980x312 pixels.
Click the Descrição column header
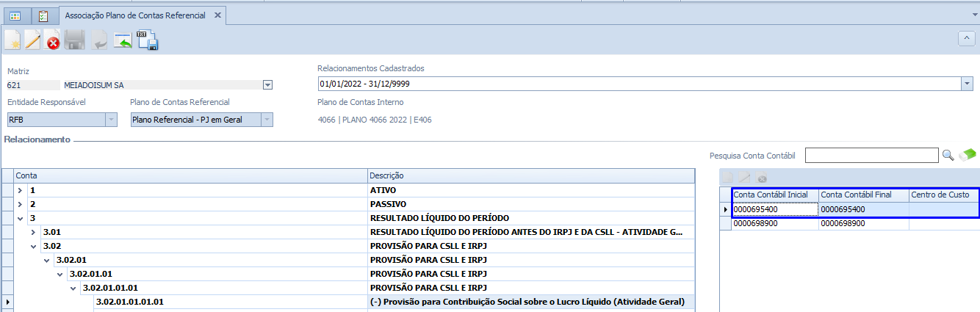[531, 176]
